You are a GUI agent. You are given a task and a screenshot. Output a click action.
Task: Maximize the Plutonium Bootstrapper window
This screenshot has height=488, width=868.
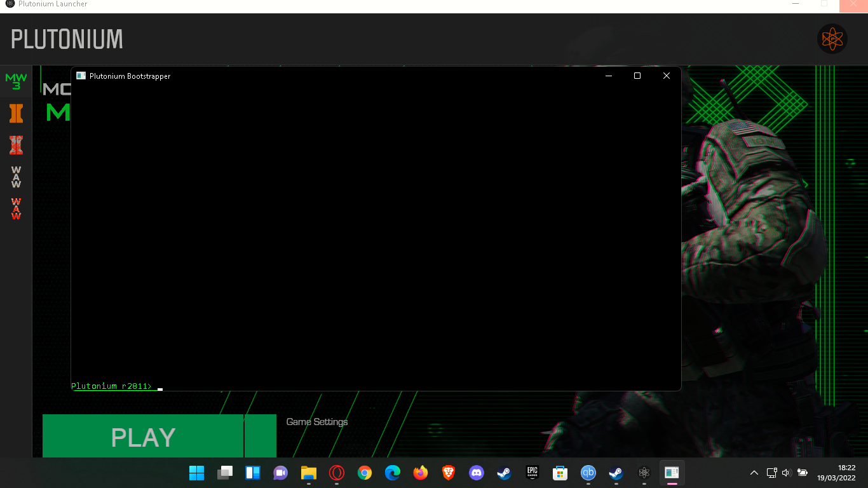(x=637, y=76)
